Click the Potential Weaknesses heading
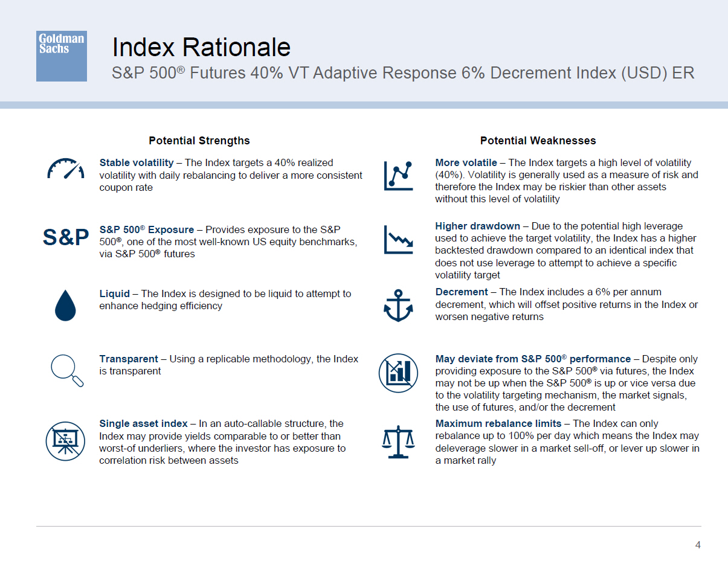The height and width of the screenshot is (561, 728). pos(538,141)
